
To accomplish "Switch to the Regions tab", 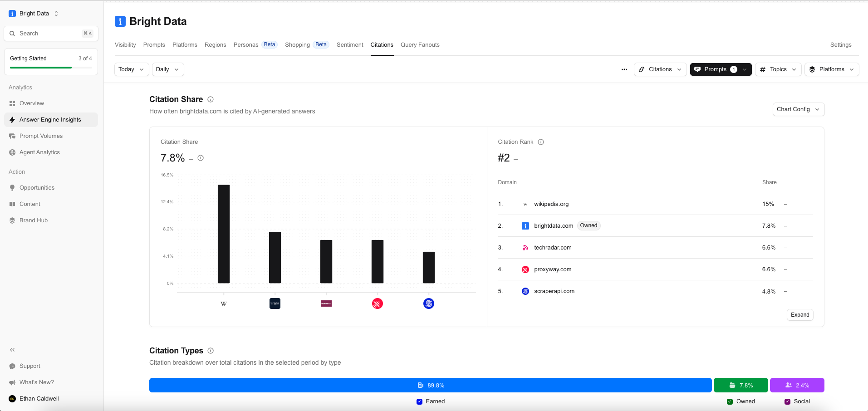I will point(215,45).
